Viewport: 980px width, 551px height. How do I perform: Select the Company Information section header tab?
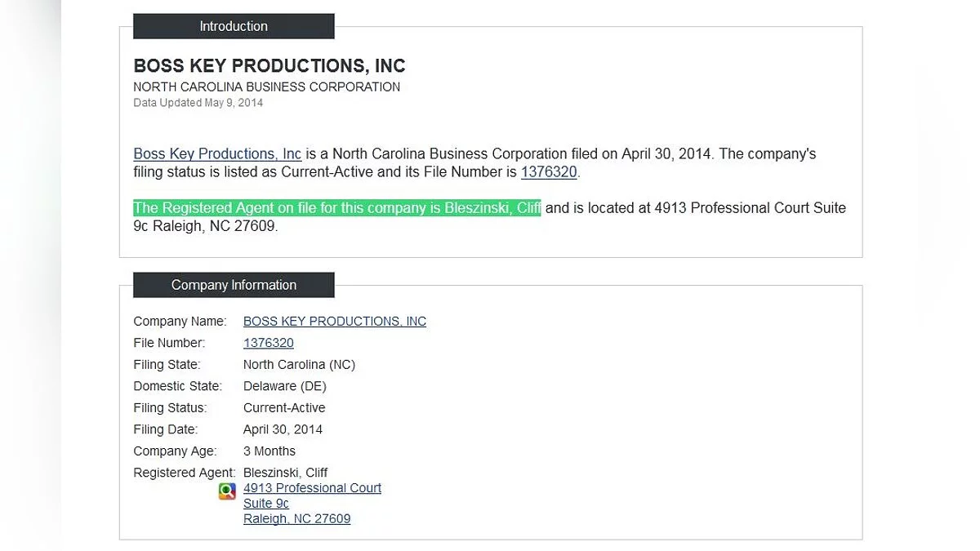coord(234,285)
